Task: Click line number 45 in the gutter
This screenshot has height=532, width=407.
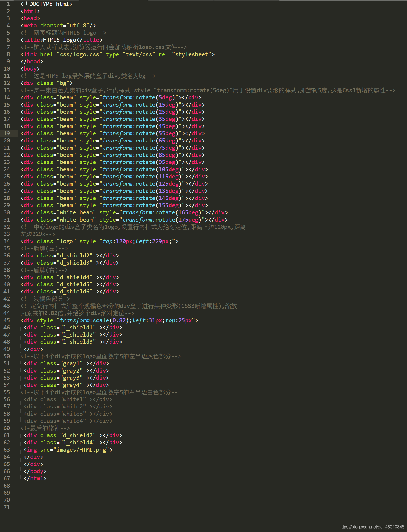Action: 7,320
